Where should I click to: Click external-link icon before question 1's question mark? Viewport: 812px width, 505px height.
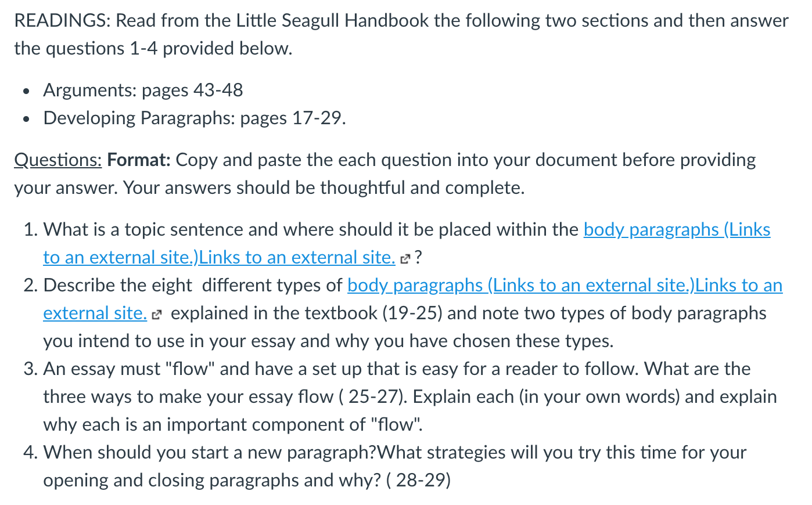[405, 259]
